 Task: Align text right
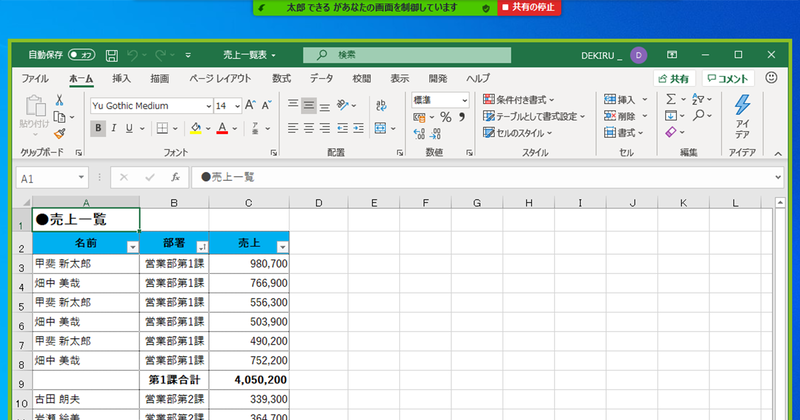tap(324, 128)
